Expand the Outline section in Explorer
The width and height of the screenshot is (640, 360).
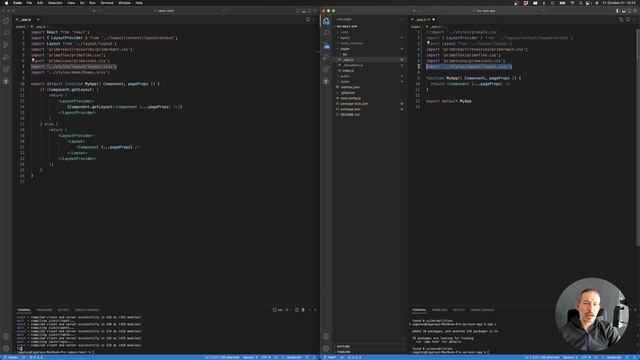click(x=370, y=346)
